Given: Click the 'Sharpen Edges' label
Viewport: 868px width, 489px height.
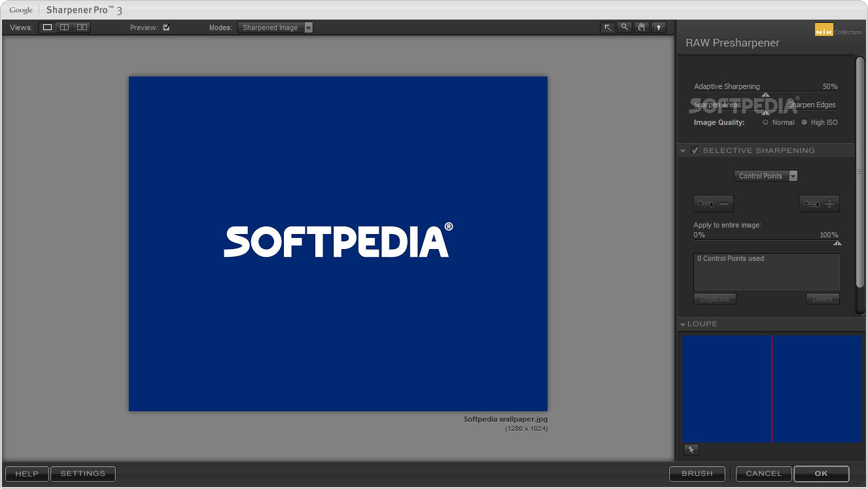Looking at the screenshot, I should (812, 105).
